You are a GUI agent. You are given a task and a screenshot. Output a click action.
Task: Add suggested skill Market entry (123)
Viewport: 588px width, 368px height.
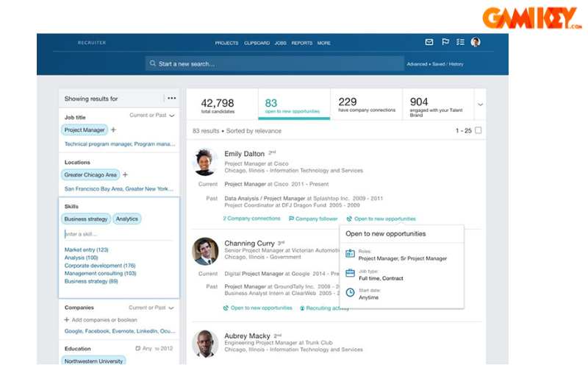86,250
